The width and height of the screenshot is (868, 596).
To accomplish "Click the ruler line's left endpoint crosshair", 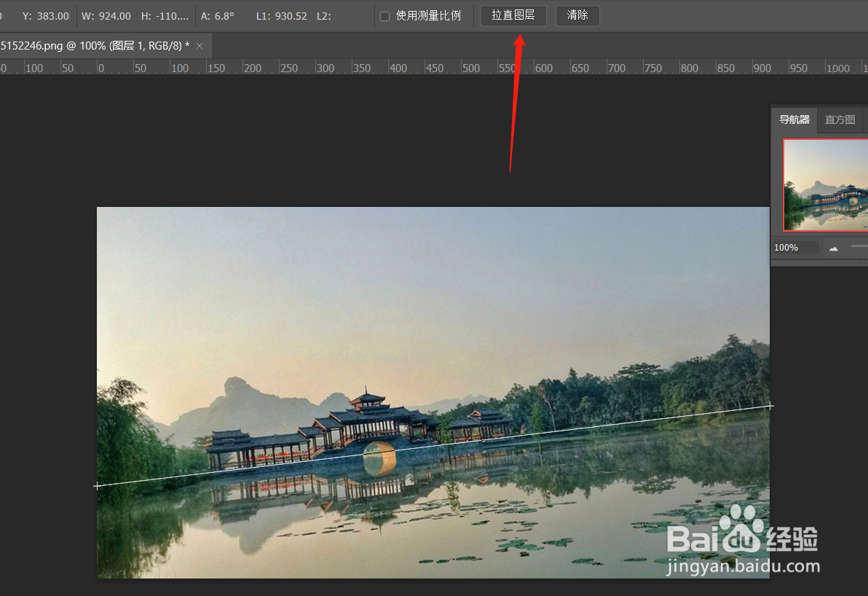I will [x=98, y=486].
